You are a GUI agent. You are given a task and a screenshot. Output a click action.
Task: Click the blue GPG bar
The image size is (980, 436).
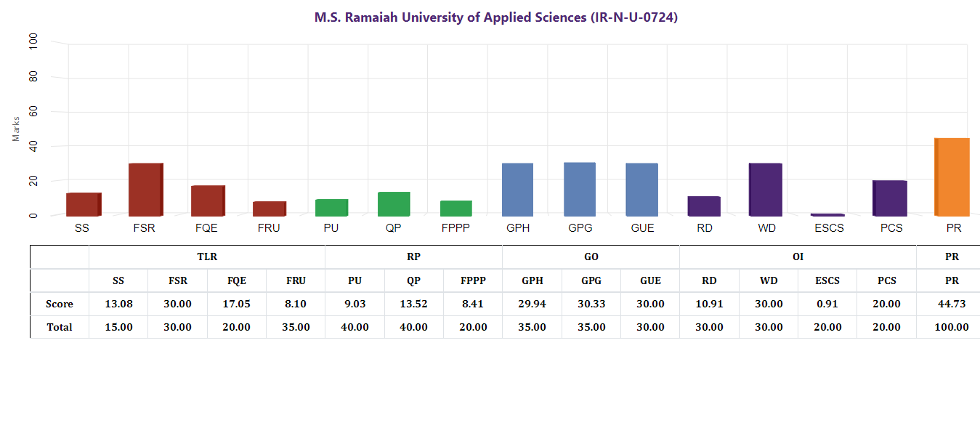click(580, 189)
